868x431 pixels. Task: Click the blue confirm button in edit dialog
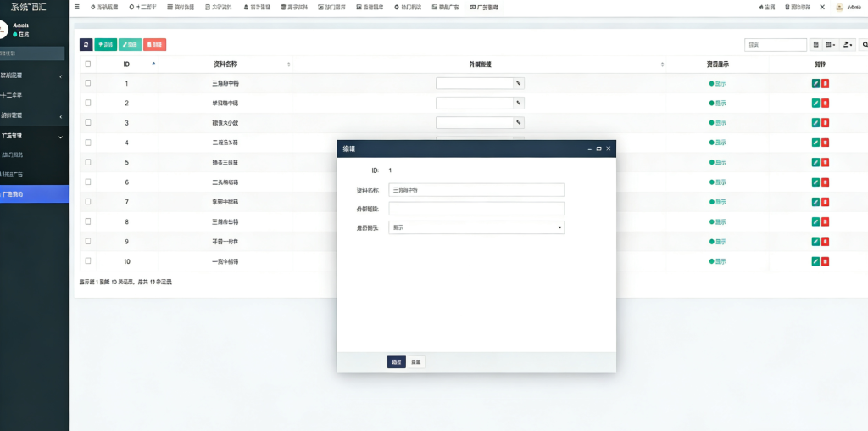[397, 361]
